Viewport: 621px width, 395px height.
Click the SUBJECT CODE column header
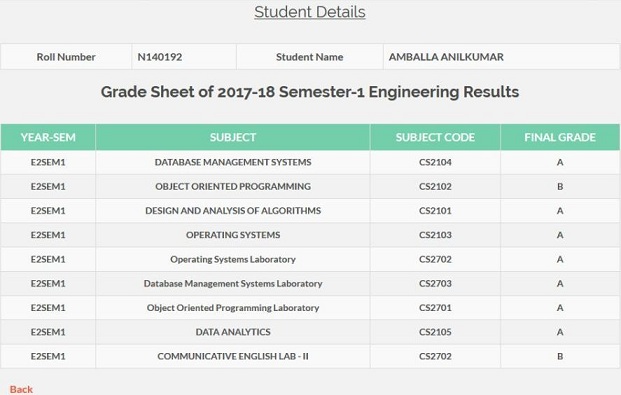click(x=435, y=137)
